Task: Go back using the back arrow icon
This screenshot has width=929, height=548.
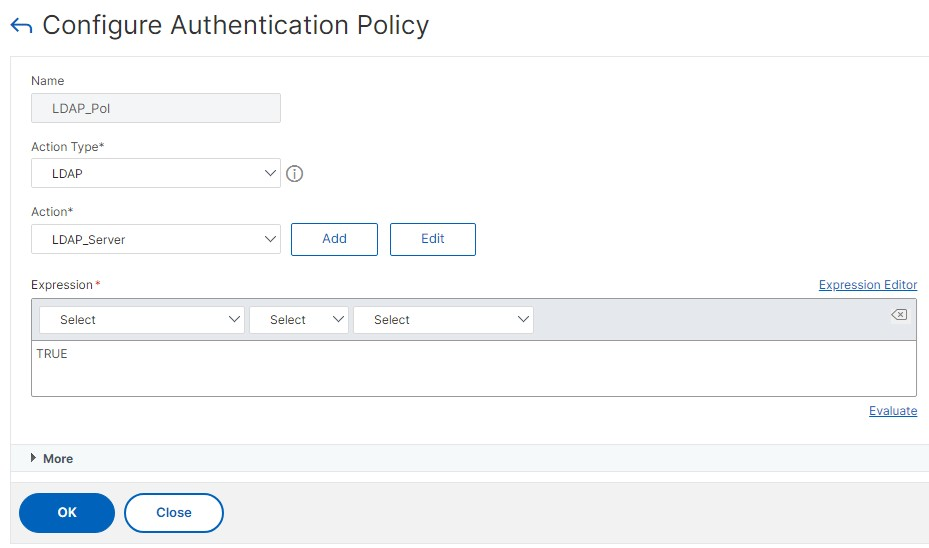Action: point(21,25)
